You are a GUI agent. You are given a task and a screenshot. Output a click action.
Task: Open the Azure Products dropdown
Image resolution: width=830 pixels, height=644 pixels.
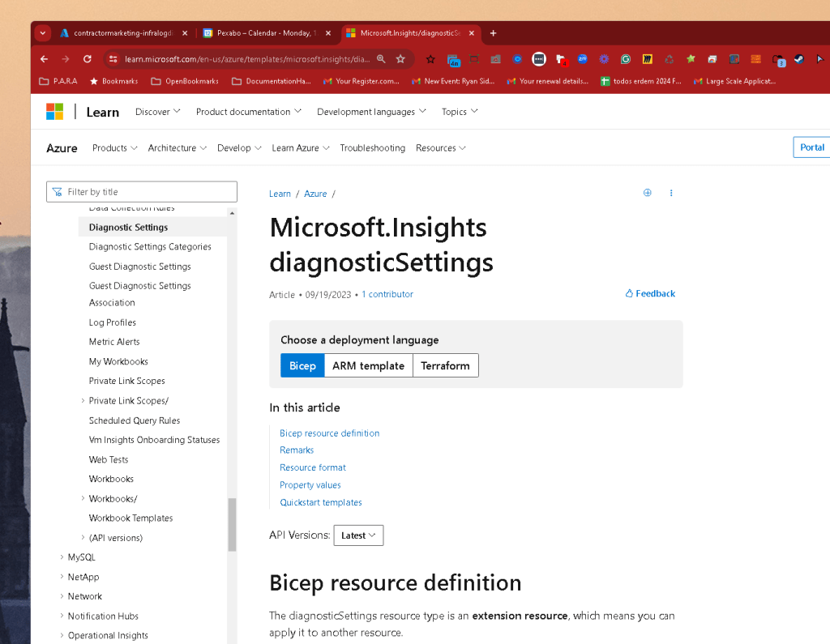coord(115,148)
